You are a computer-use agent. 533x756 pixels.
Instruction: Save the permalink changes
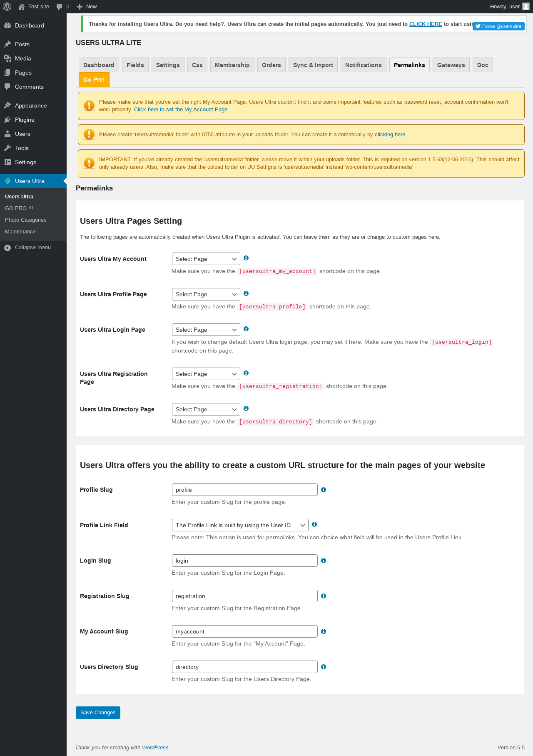tap(98, 713)
